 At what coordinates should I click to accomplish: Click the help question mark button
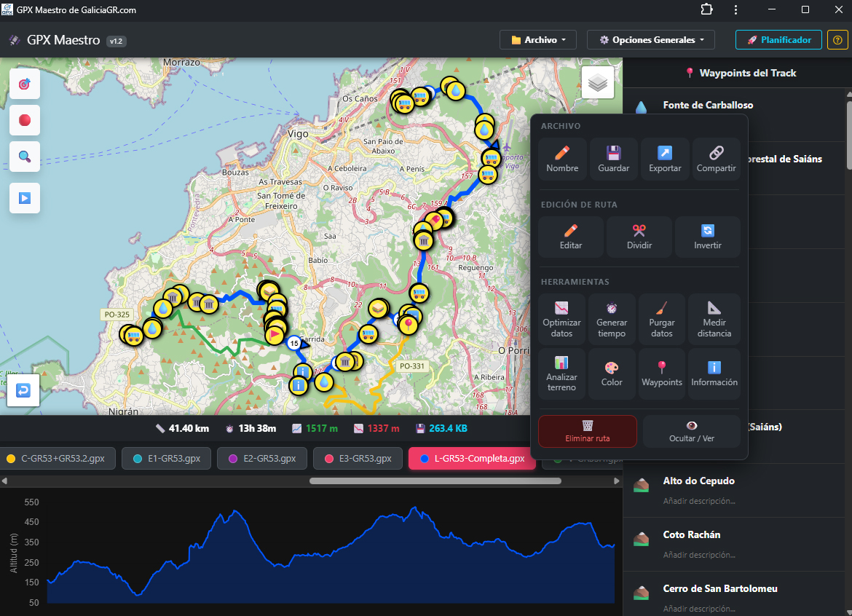[837, 39]
